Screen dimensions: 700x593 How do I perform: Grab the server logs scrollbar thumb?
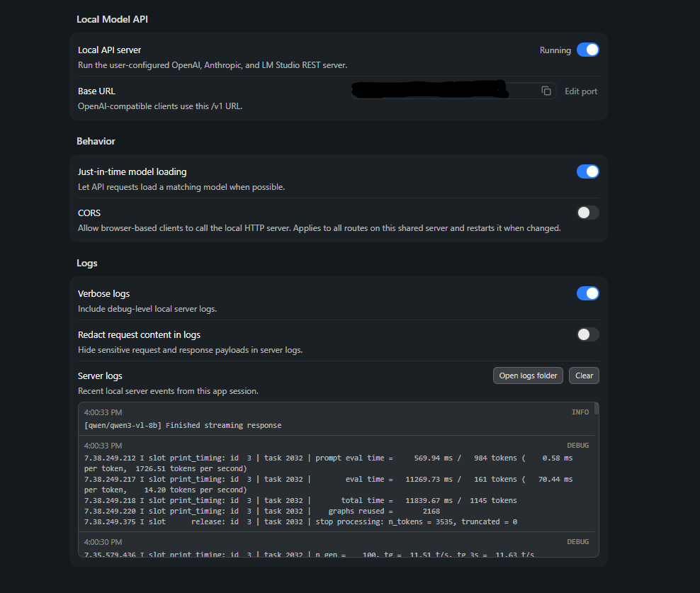pyautogui.click(x=597, y=409)
